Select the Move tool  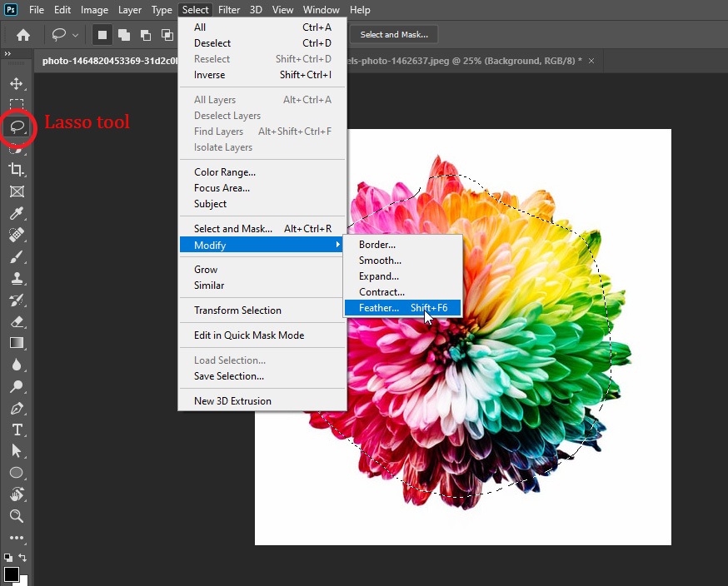(17, 83)
